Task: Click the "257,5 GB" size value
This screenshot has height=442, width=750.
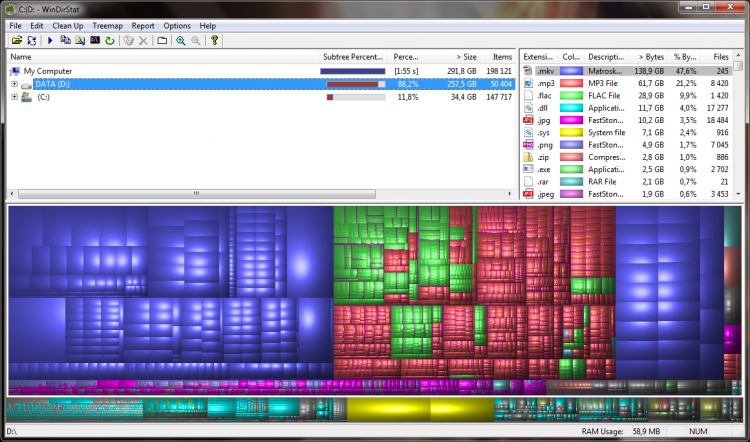Action: pyautogui.click(x=461, y=84)
